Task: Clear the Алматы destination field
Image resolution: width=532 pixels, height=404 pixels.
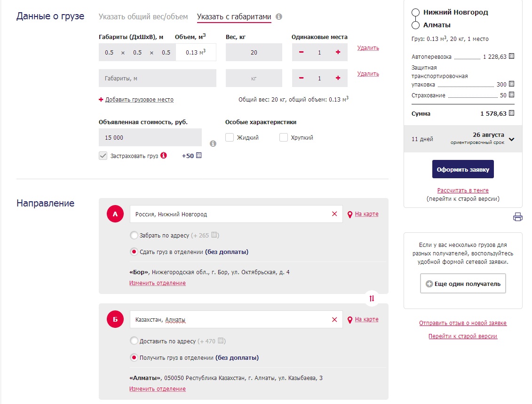Action: click(334, 320)
